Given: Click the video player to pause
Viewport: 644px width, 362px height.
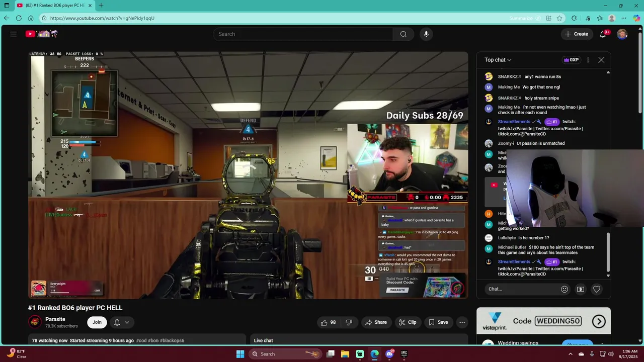Looking at the screenshot, I should tap(248, 175).
